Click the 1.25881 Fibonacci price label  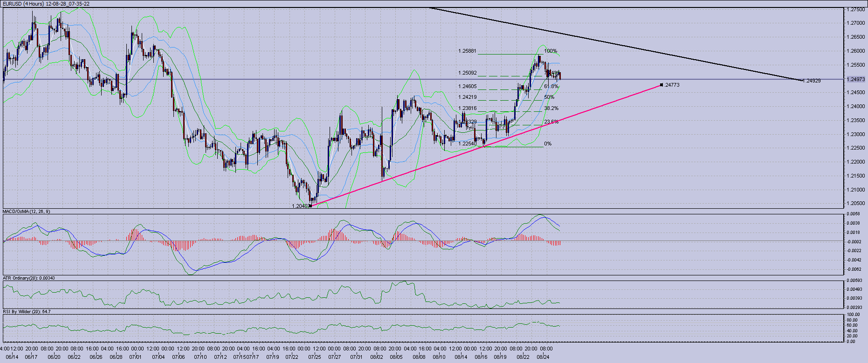(x=467, y=51)
